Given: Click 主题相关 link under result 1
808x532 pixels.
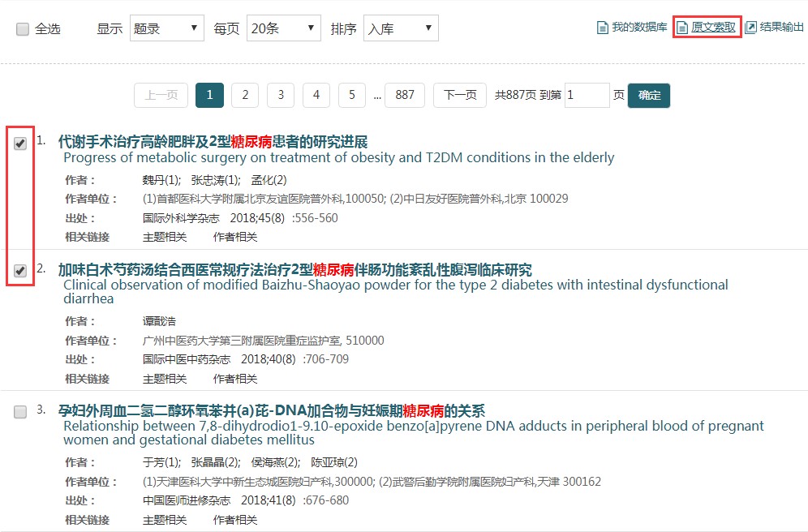Looking at the screenshot, I should [165, 237].
